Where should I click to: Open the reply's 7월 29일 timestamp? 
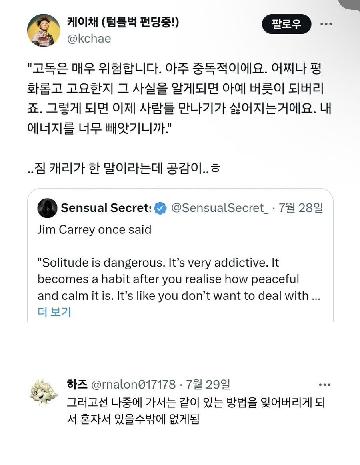208,384
